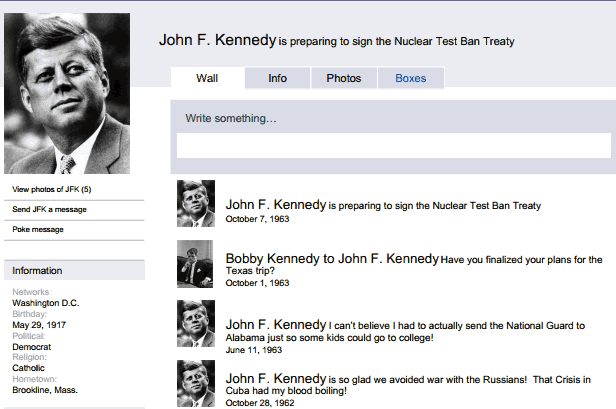Image resolution: width=616 pixels, height=409 pixels.
Task: Click John F. Kennedy name on October 7 post
Action: (x=276, y=204)
